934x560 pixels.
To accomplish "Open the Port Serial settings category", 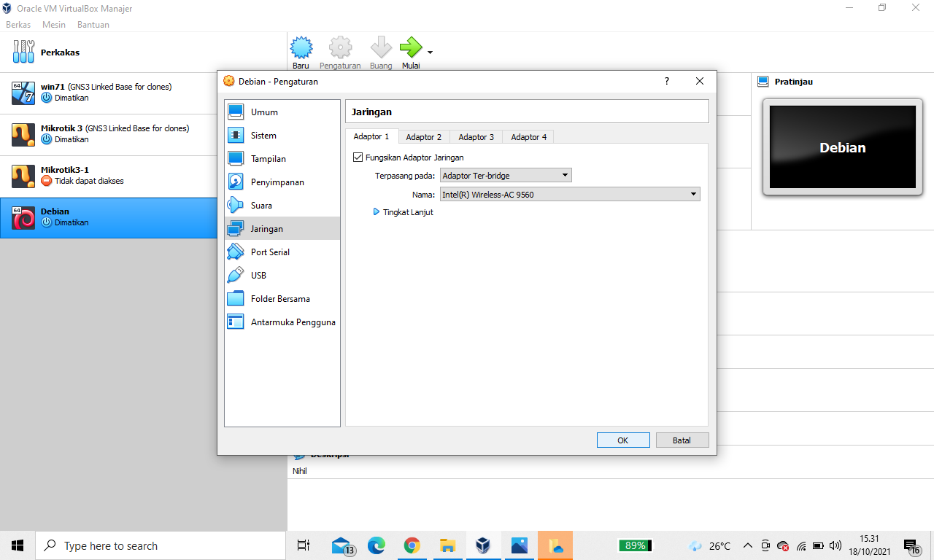I will click(282, 252).
